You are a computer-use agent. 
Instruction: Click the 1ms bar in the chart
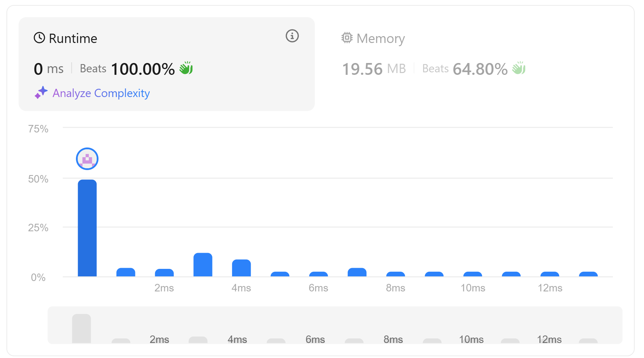coord(126,272)
